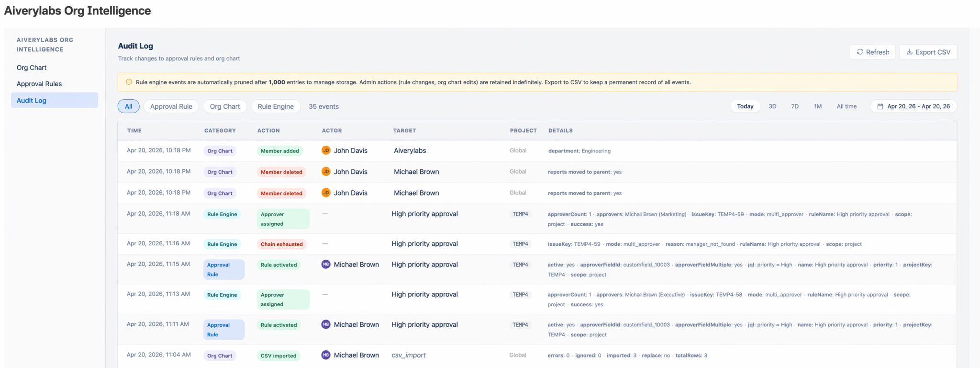This screenshot has width=980, height=368.
Task: Open the Apr 20, 26 date range picker
Action: [x=913, y=106]
